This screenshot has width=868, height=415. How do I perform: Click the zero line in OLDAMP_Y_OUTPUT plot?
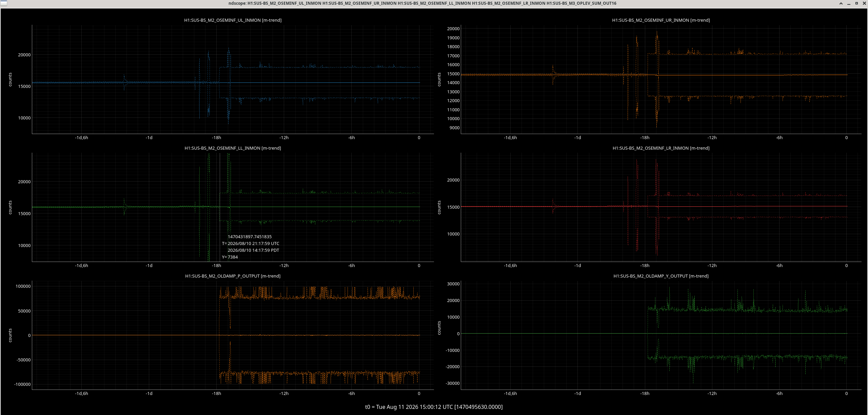click(654, 334)
